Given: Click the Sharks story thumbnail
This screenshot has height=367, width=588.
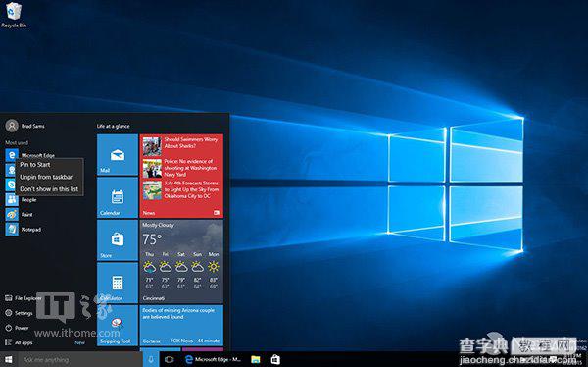Looking at the screenshot, I should pyautogui.click(x=152, y=146).
